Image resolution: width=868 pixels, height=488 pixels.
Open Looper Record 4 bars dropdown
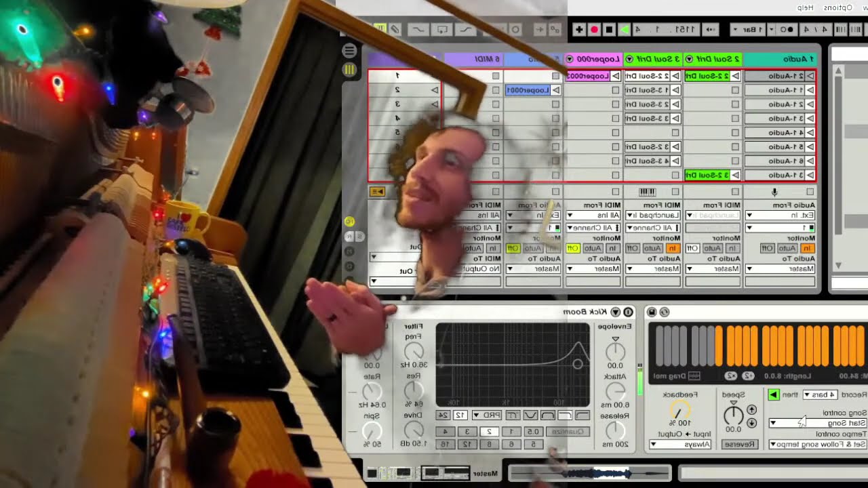pyautogui.click(x=820, y=394)
